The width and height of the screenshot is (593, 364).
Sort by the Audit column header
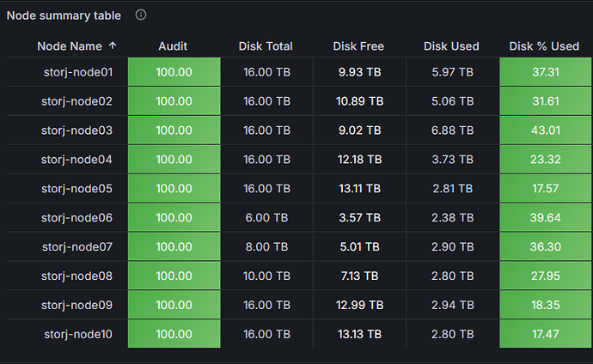(x=173, y=46)
